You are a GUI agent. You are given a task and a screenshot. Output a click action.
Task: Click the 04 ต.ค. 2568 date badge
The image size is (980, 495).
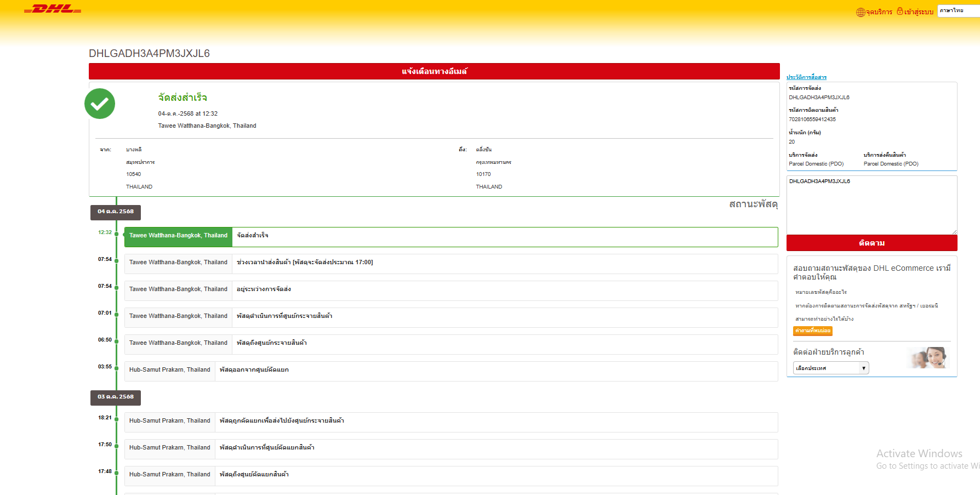[116, 212]
